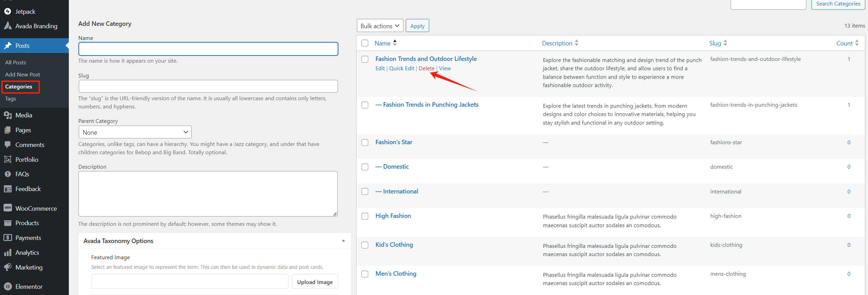
Task: Open the Bulk actions dropdown
Action: click(380, 26)
